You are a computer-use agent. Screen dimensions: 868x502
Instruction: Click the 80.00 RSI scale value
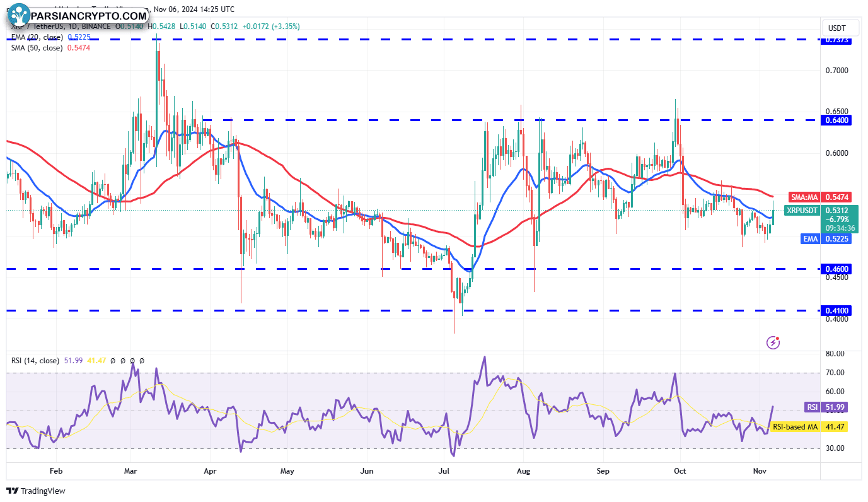836,354
